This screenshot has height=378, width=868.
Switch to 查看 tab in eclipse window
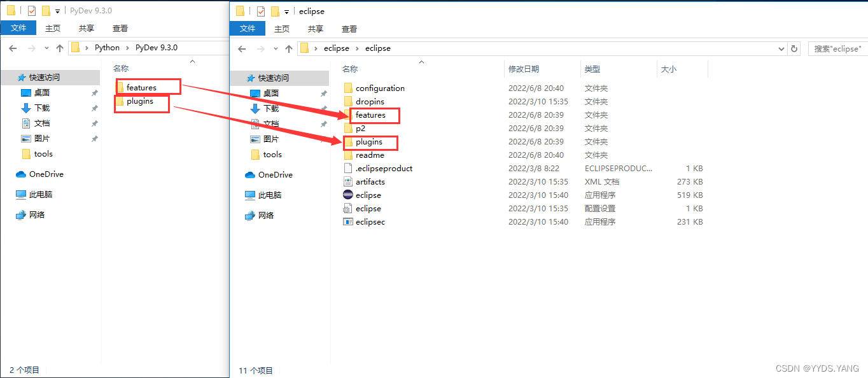pos(349,29)
